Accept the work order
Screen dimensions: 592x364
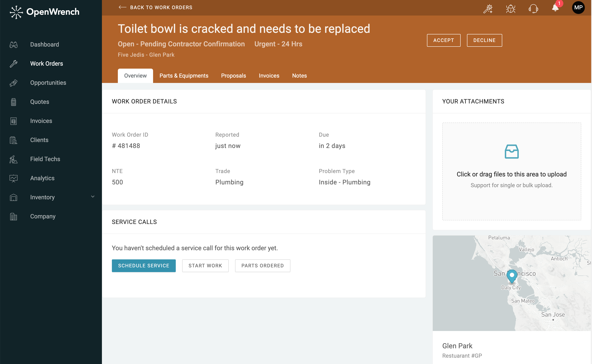[x=444, y=40]
